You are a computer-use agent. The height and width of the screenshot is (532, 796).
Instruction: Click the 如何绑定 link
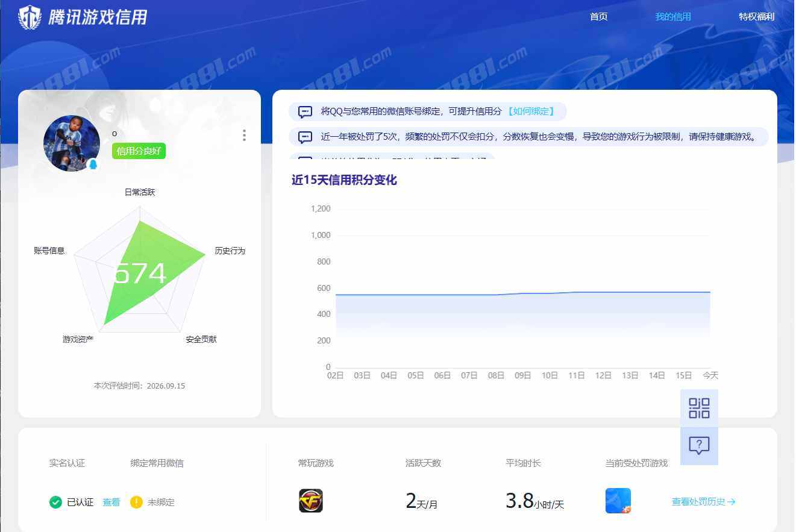coord(530,111)
